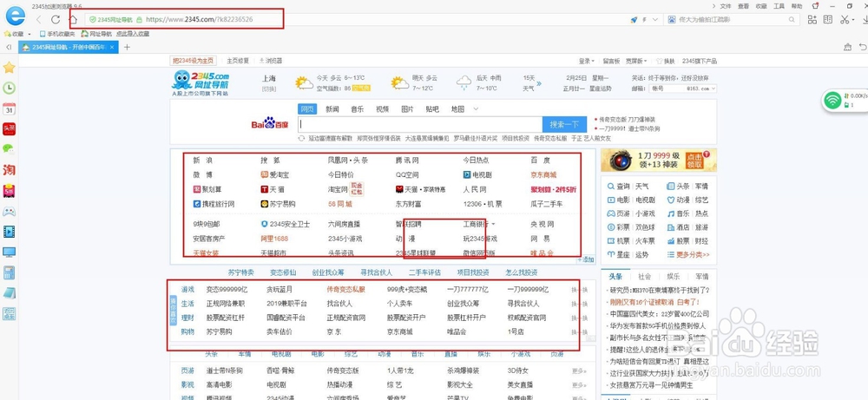The width and height of the screenshot is (868, 400).
Task: Click the page reload icon
Action: 56,19
